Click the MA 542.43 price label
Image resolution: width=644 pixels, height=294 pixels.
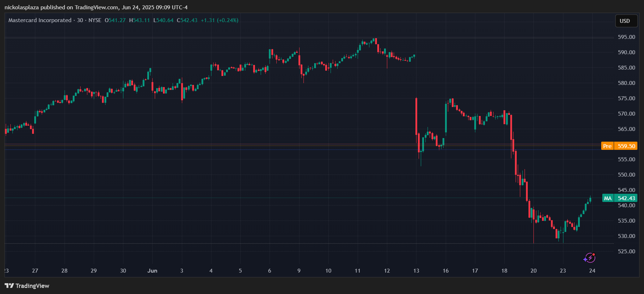point(620,198)
